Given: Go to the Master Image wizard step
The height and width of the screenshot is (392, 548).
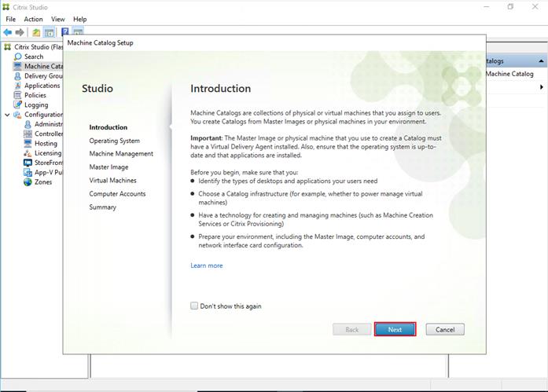Looking at the screenshot, I should pos(108,167).
